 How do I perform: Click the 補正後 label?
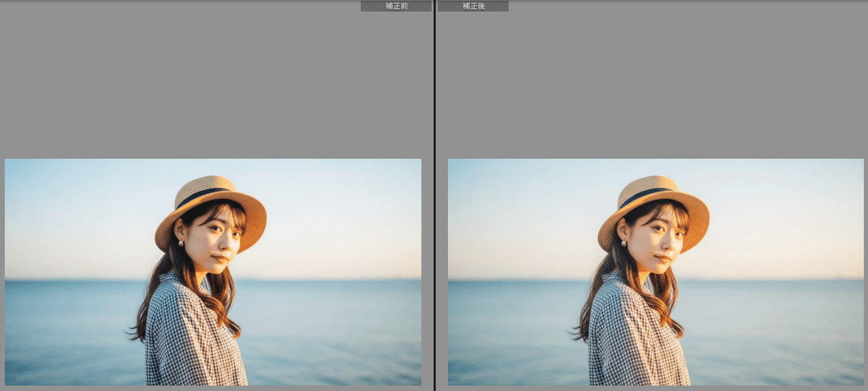pos(473,6)
